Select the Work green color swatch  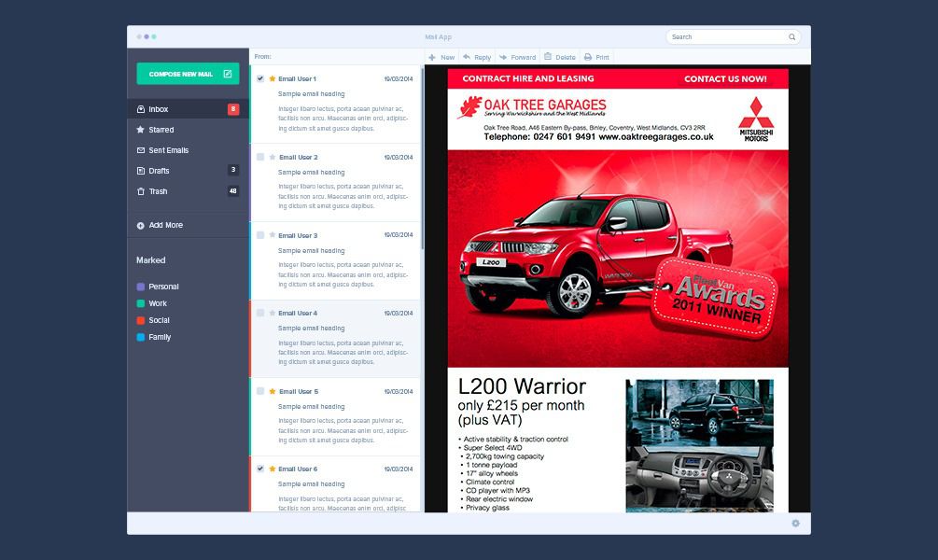(141, 303)
